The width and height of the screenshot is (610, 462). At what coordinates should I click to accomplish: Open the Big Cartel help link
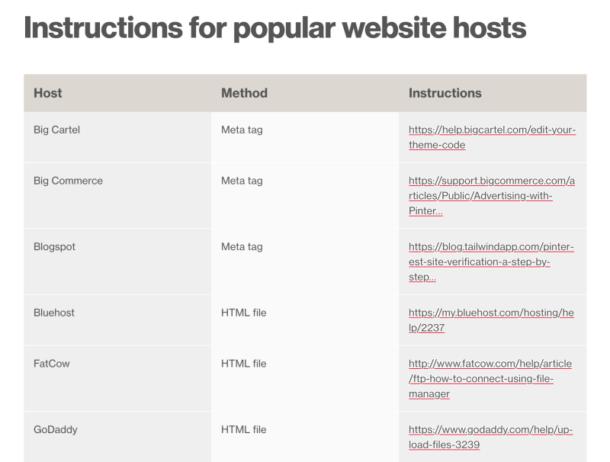[x=491, y=137]
